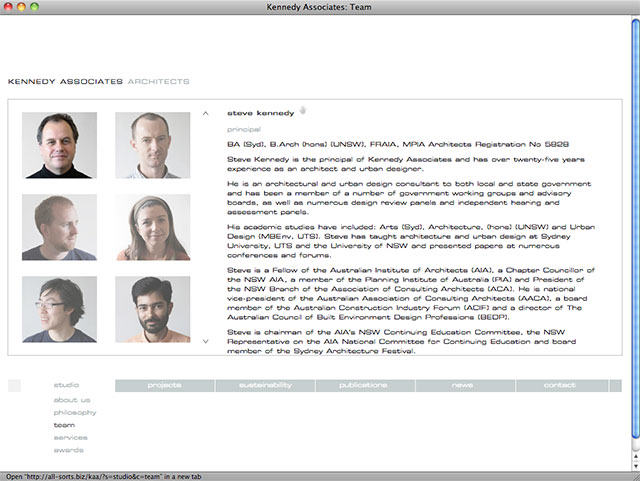
Task: Go to the about us page
Action: 72,400
